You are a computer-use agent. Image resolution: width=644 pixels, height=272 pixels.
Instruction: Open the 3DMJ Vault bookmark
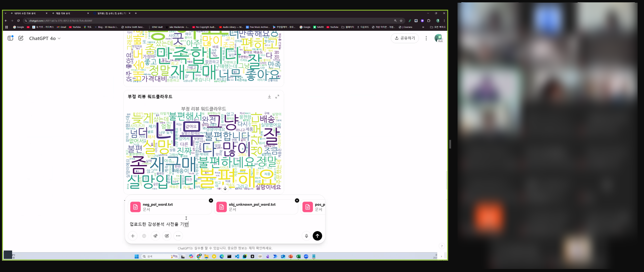coord(156,27)
